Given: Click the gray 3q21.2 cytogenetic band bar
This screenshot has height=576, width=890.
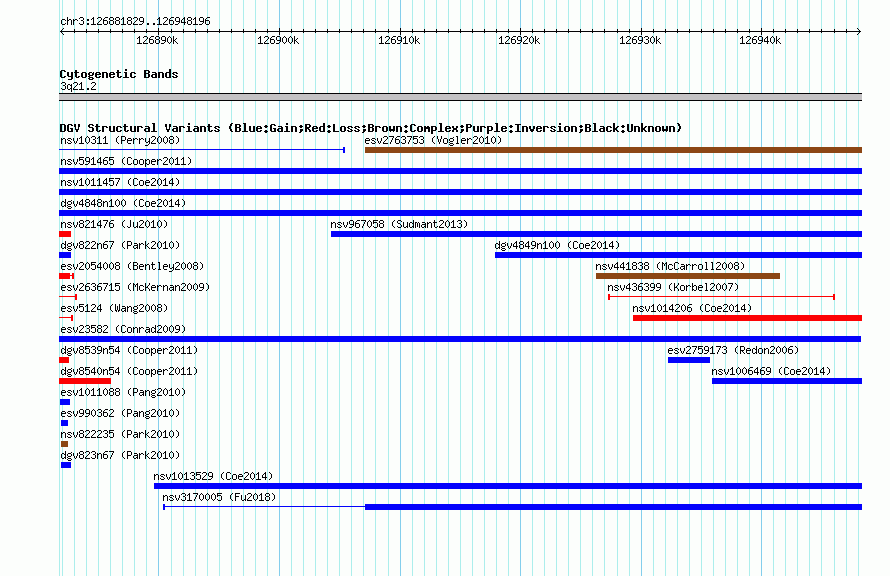Looking at the screenshot, I should [460, 97].
